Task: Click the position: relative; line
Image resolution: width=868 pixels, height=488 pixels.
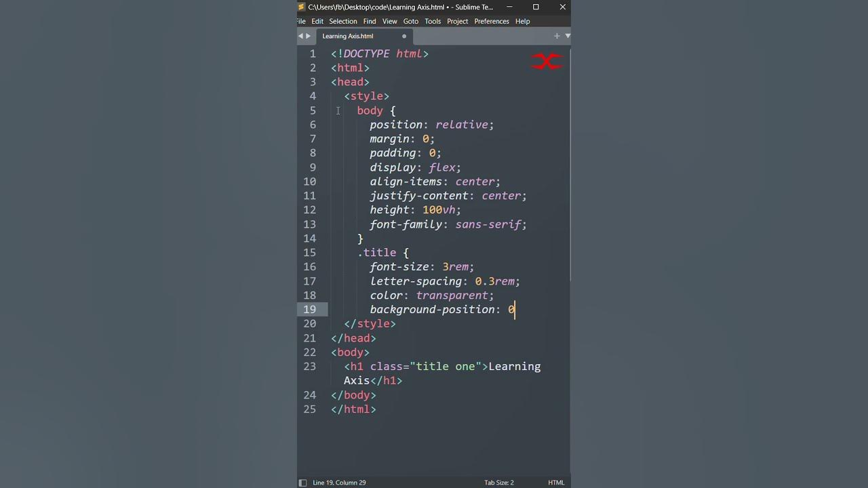Action: coord(432,125)
